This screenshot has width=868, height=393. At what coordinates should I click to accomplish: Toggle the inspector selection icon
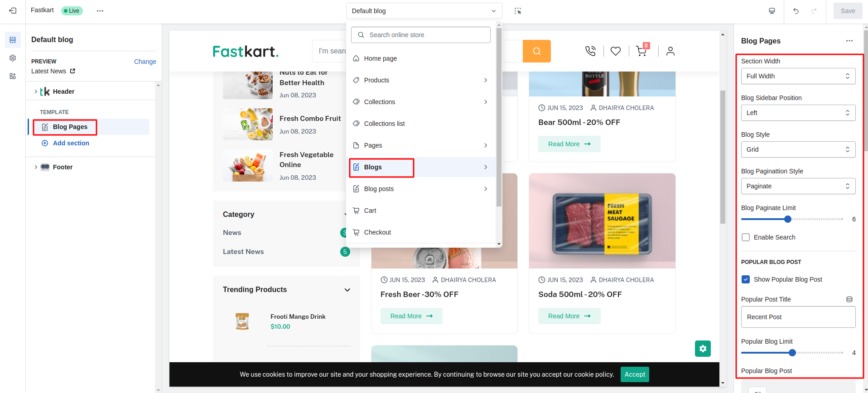518,11
